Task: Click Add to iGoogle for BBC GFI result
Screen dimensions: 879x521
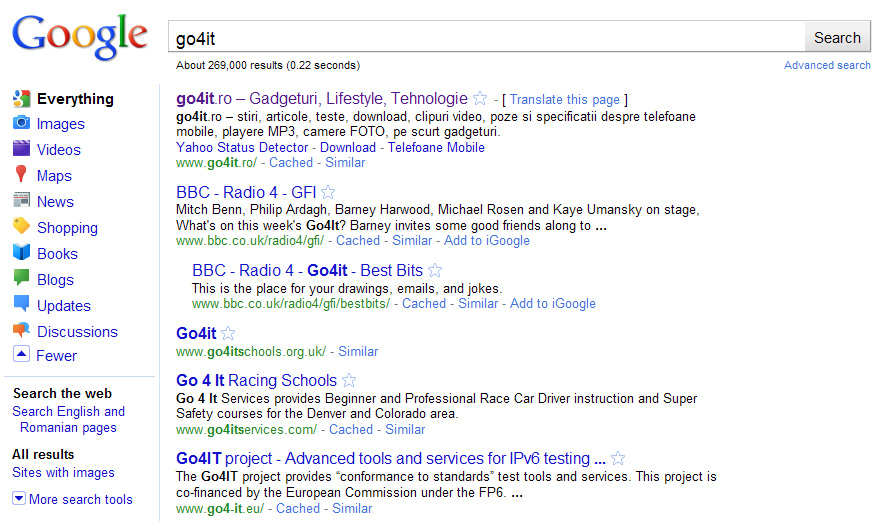Action: click(x=487, y=241)
